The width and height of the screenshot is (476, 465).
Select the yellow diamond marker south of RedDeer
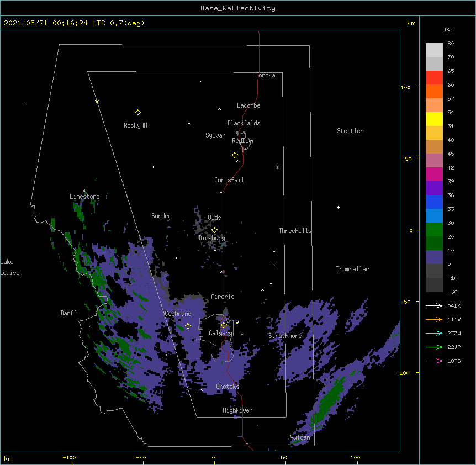(x=235, y=155)
